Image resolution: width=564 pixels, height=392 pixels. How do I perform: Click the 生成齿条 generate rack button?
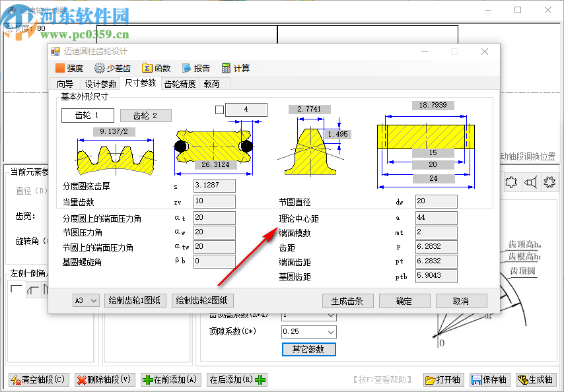coord(348,300)
